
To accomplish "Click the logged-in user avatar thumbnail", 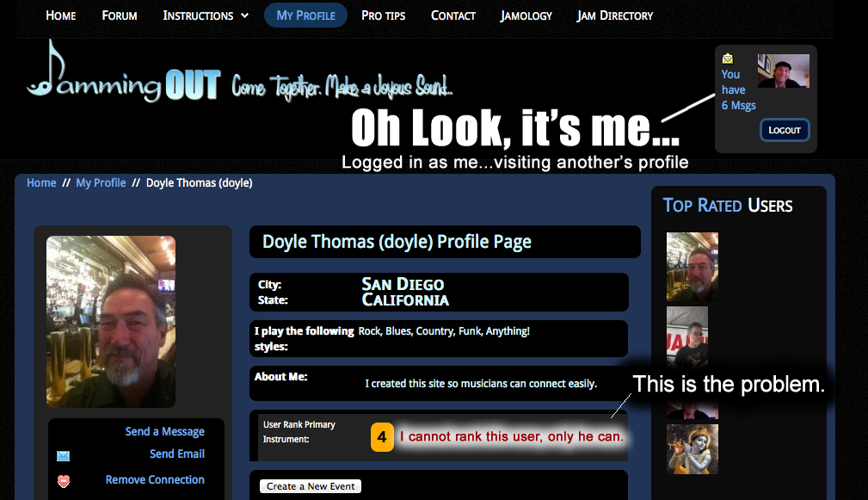I will coord(784,71).
